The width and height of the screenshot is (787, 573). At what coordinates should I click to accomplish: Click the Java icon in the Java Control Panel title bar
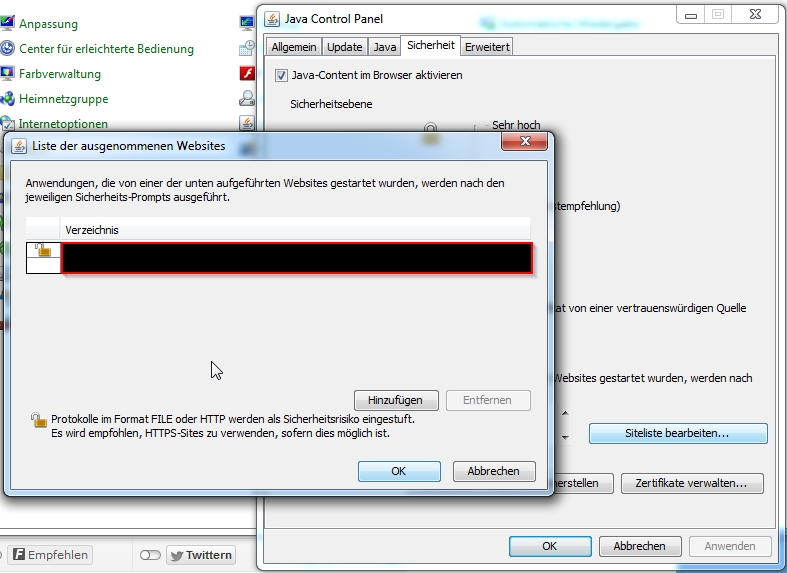tap(272, 19)
